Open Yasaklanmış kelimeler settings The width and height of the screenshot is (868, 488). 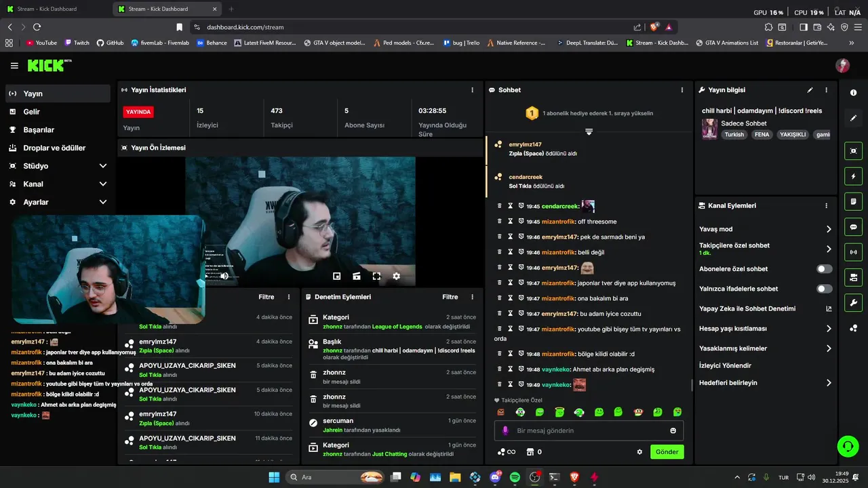(829, 348)
